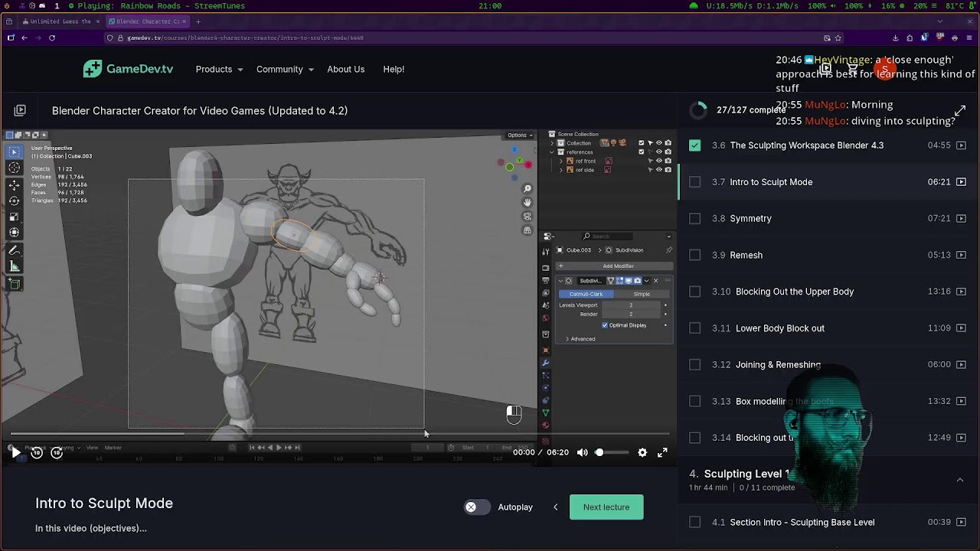Open Section Intro - Sculpting Base Level lecture

(x=802, y=522)
